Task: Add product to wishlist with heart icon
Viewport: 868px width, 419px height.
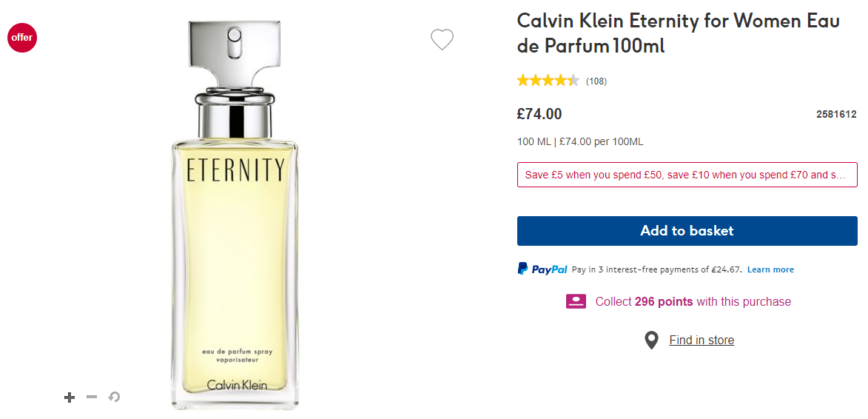Action: click(442, 39)
